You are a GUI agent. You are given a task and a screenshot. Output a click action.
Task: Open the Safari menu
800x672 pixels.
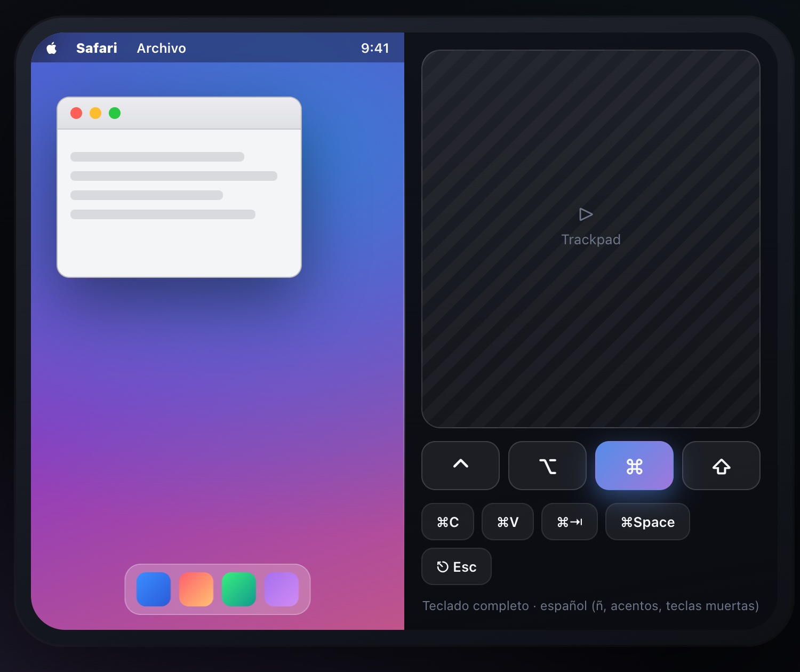[x=97, y=48]
